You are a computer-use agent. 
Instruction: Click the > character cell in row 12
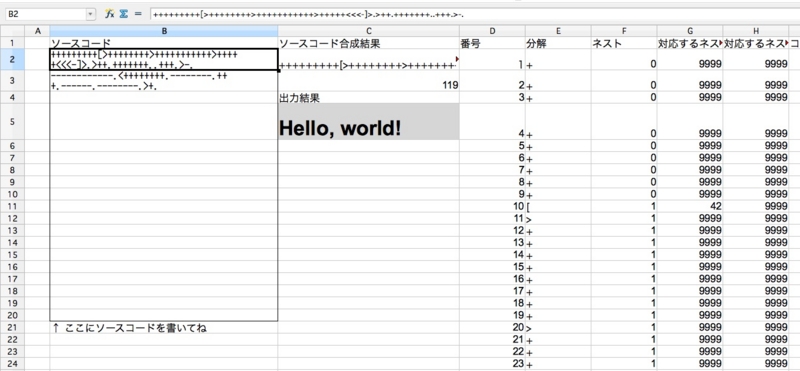pos(558,218)
